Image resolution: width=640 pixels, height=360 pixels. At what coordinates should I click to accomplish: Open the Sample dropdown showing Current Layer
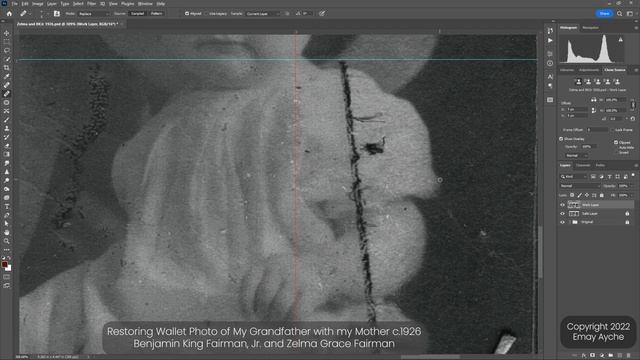point(263,13)
